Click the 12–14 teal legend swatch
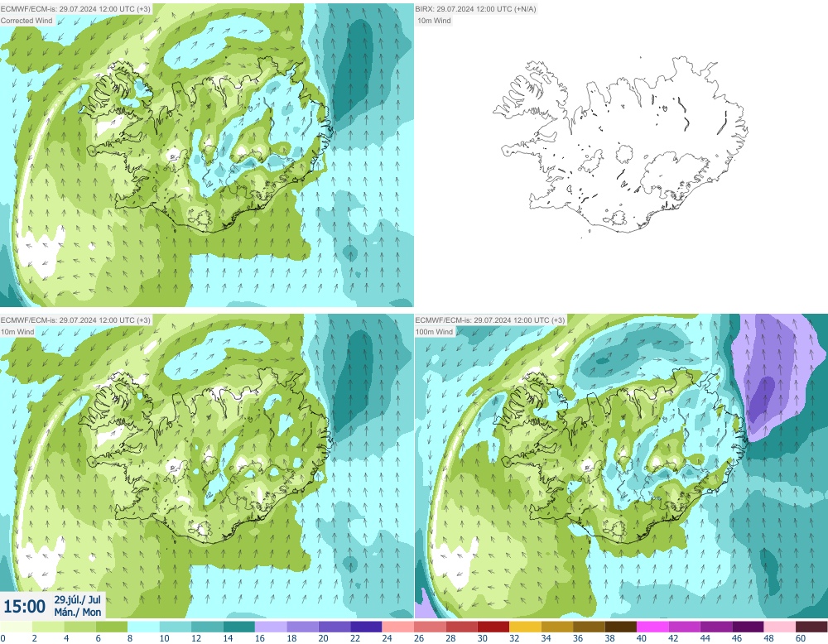Image resolution: width=828 pixels, height=644 pixels. [x=207, y=627]
